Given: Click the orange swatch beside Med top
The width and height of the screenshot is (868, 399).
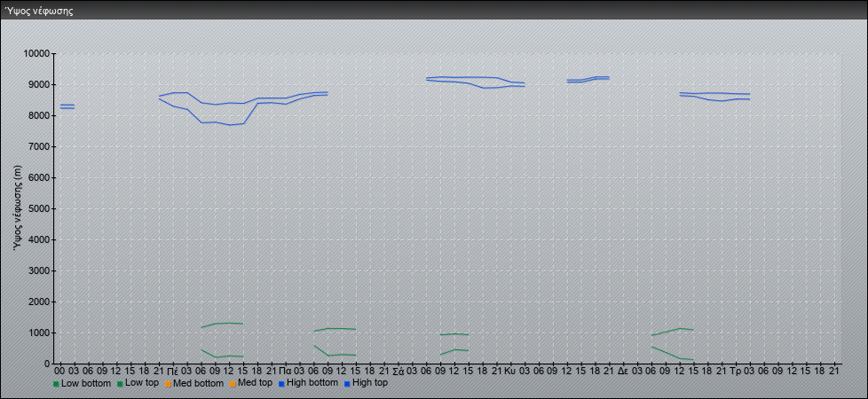Looking at the screenshot, I should pos(232,384).
